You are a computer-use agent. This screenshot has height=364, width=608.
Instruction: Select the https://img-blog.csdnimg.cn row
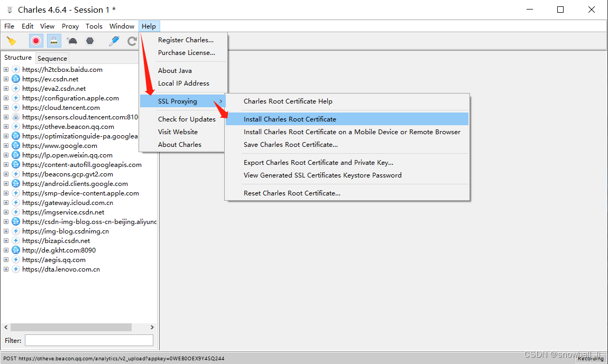point(66,231)
